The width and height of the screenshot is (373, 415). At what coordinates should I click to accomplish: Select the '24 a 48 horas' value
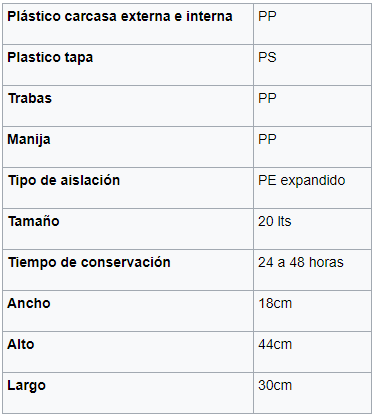point(301,262)
